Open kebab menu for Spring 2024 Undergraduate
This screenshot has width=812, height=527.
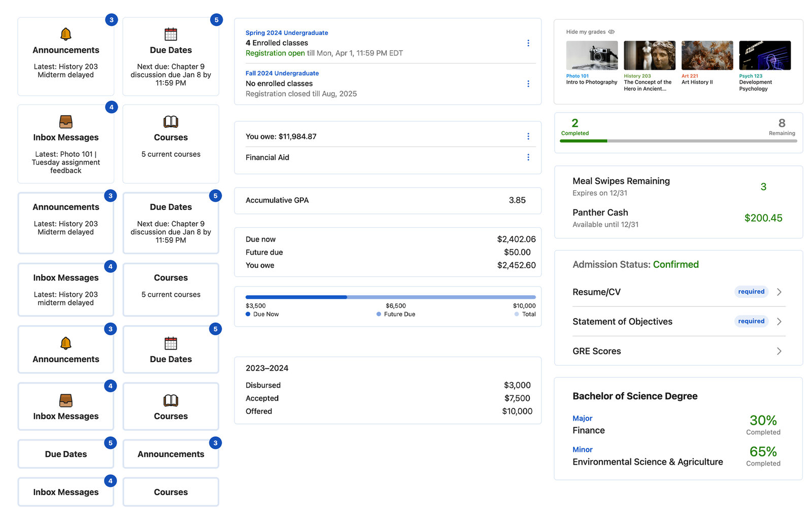click(x=528, y=43)
